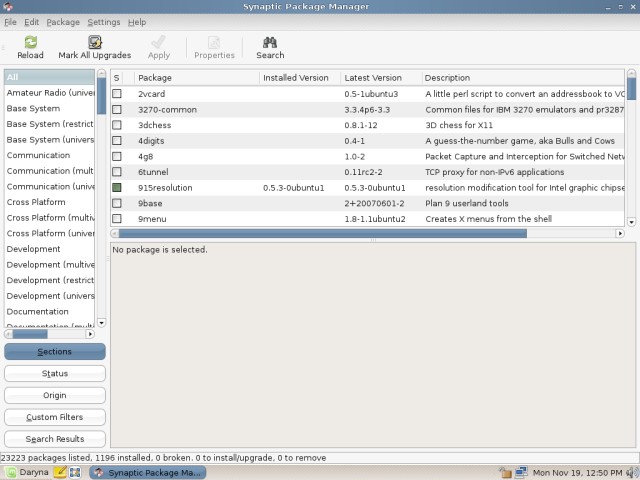Select Amateur Radio (universe) section
Screen dimensions: 640x480
49,93
